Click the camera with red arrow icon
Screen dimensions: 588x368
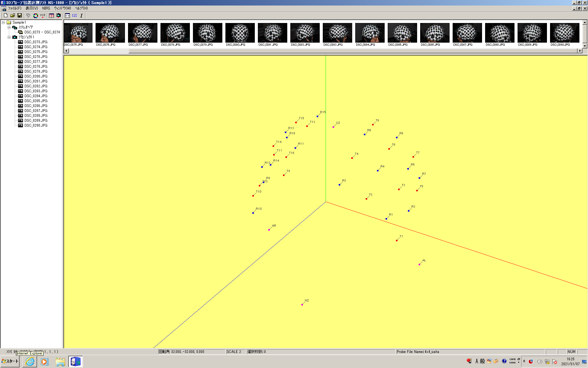point(58,15)
